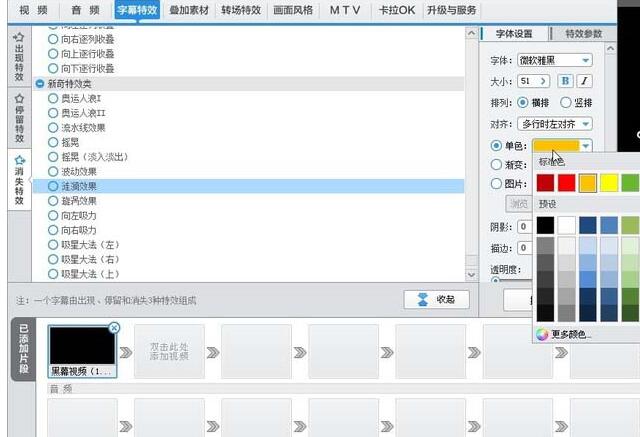Select the 旋涡效果 effect radio button
640x437 pixels.
[x=52, y=201]
